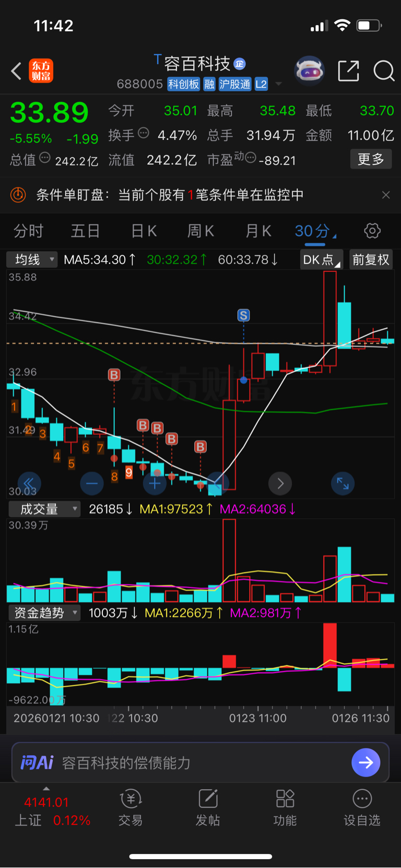This screenshot has height=868, width=401.
Task: Switch to the 月K tab
Action: tap(258, 231)
